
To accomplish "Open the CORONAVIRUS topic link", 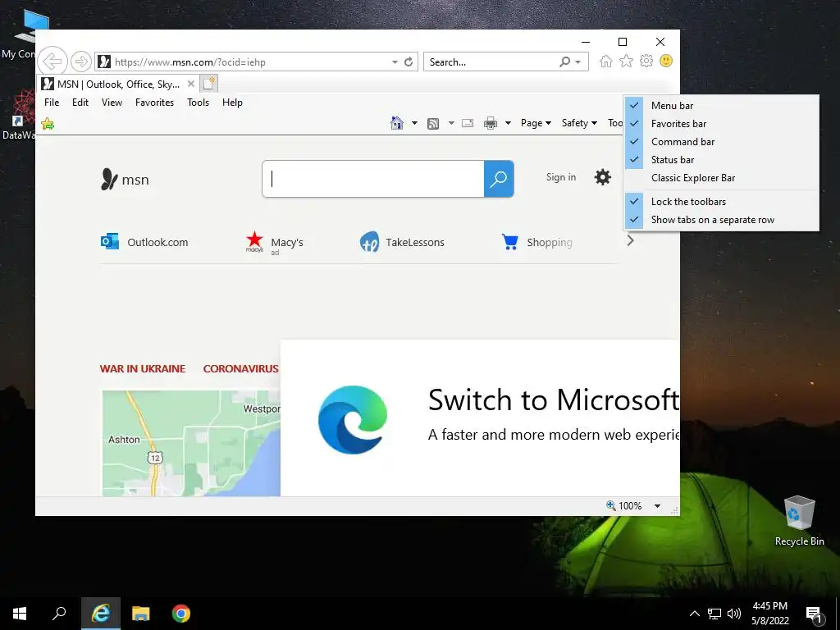I will click(x=240, y=368).
